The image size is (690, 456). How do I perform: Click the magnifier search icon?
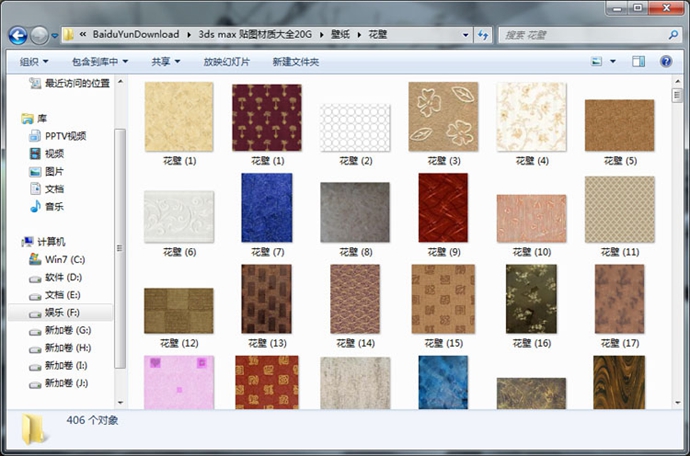[x=673, y=35]
